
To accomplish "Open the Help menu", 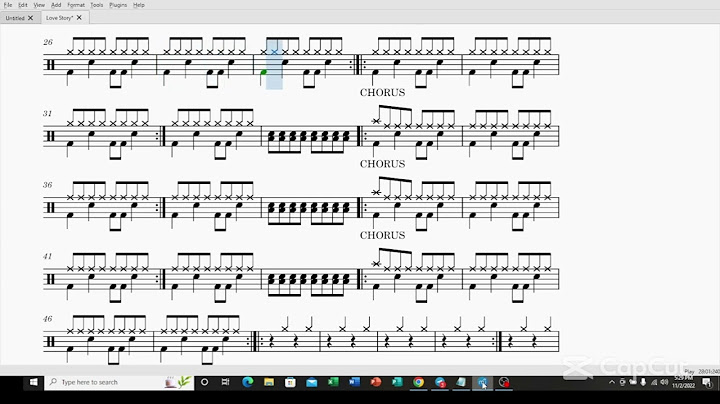I will coord(139,5).
